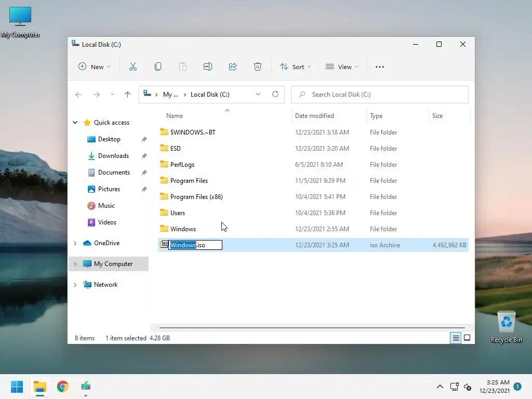Screen dimensions: 532x399
Task: Open the See more ellipsis menu
Action: 380,67
